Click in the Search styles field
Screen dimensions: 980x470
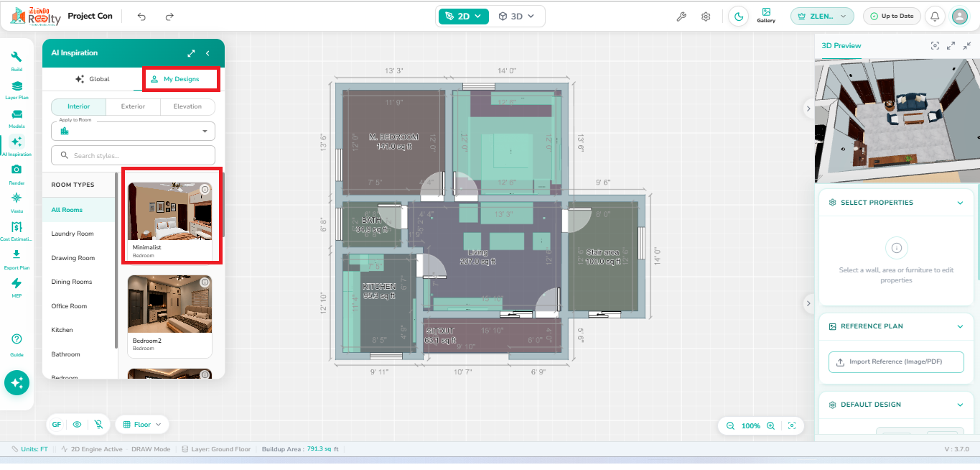tap(133, 155)
